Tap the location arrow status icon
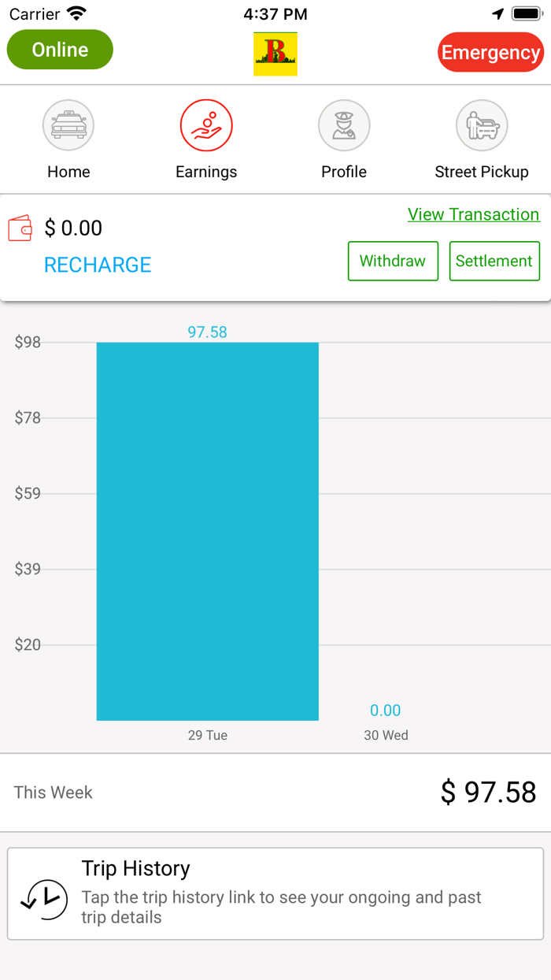This screenshot has height=980, width=551. 497,14
